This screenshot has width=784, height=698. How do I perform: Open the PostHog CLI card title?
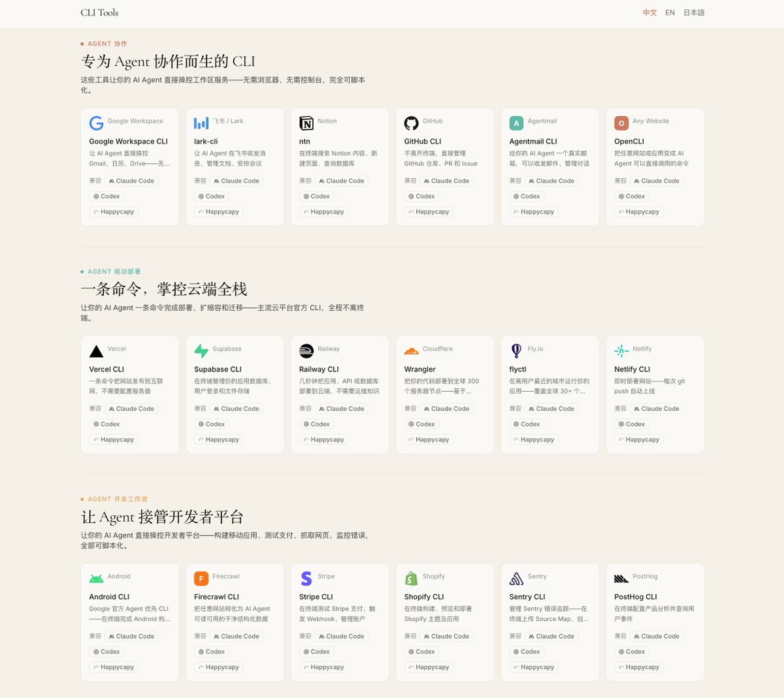point(636,597)
